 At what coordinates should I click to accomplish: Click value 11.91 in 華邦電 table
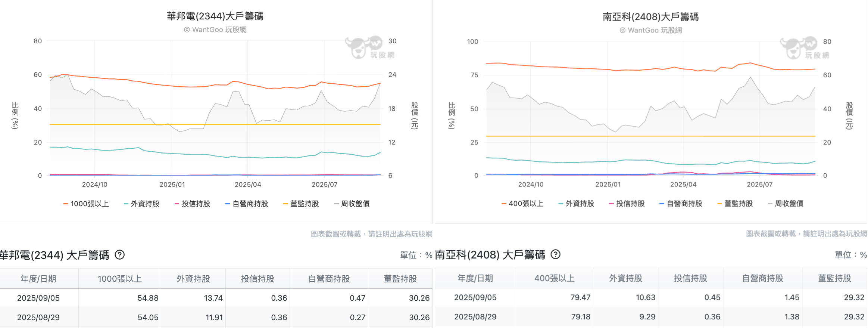click(214, 318)
